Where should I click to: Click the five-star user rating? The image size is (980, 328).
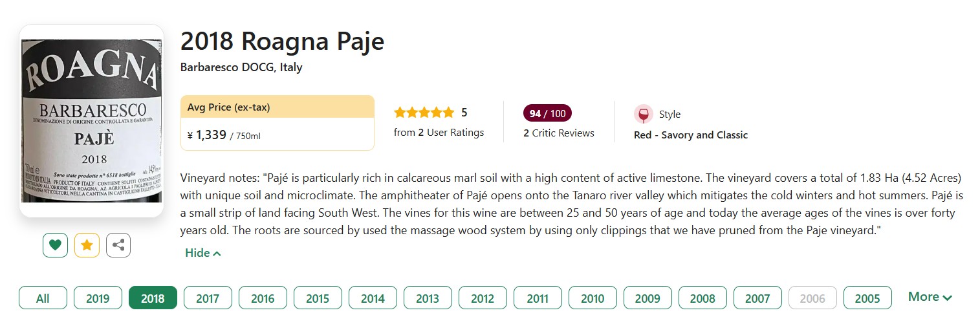click(424, 113)
